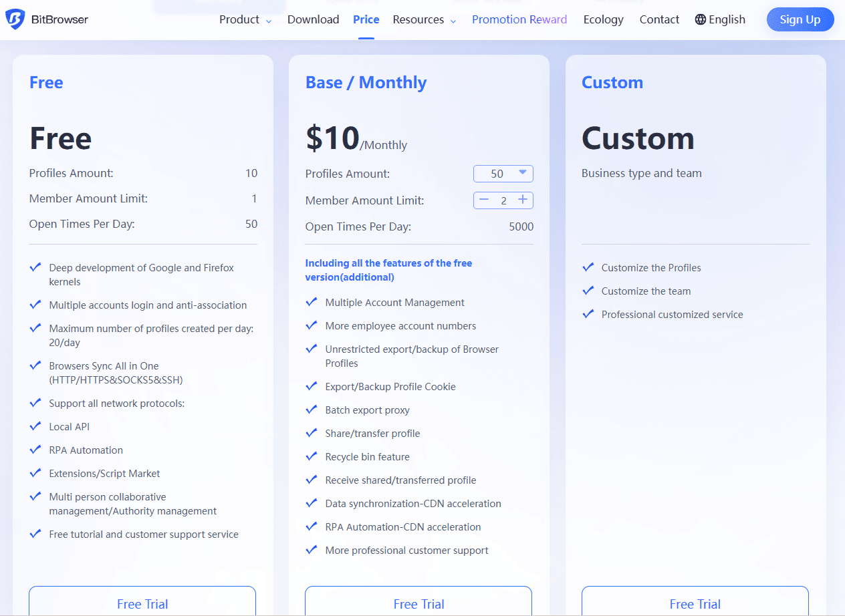Click the checkmark beside RPA Automation
The height and width of the screenshot is (616, 845).
(x=35, y=450)
